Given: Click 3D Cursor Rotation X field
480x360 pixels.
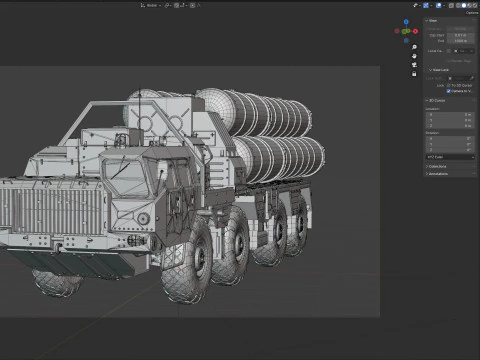Looking at the screenshot, I should click(x=450, y=139).
